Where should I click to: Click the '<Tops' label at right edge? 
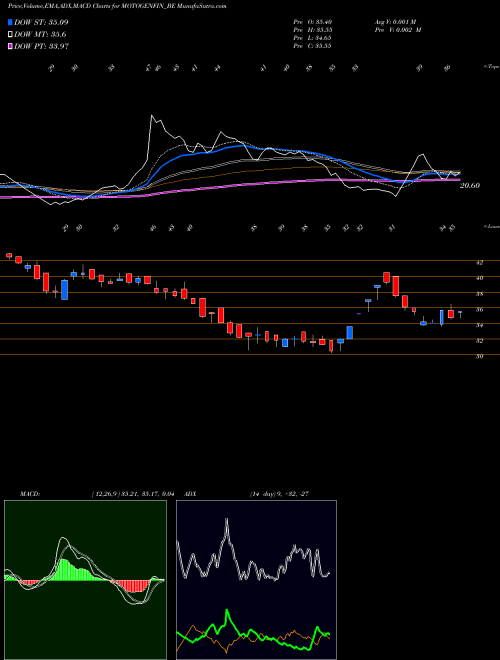pyautogui.click(x=492, y=67)
